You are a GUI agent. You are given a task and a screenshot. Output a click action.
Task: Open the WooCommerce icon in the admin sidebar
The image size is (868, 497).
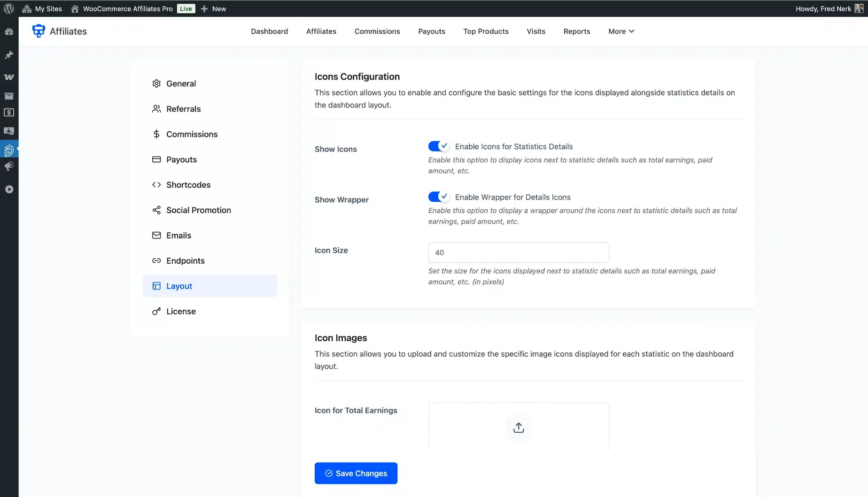click(9, 77)
